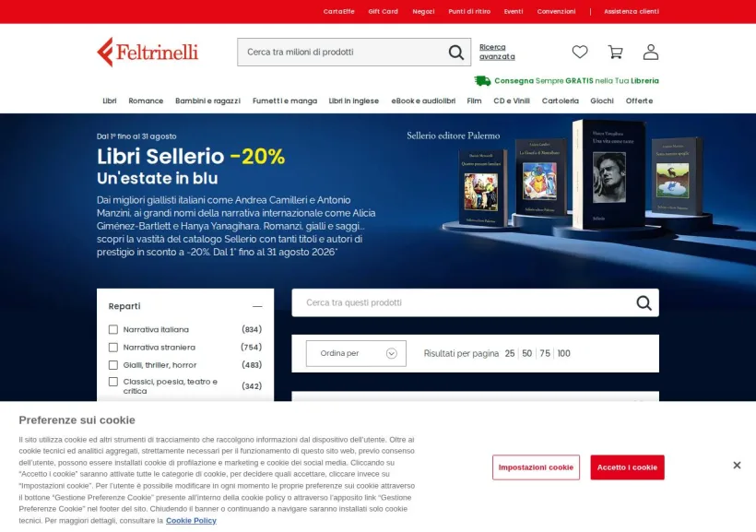Open the Libri in inglese menu
756x532 pixels.
(x=354, y=100)
